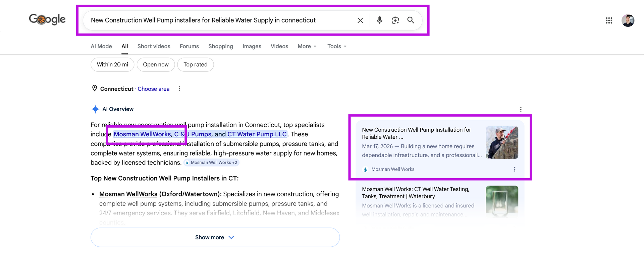Click the Mosman Well Works +2 source chip
644x253 pixels.
211,163
